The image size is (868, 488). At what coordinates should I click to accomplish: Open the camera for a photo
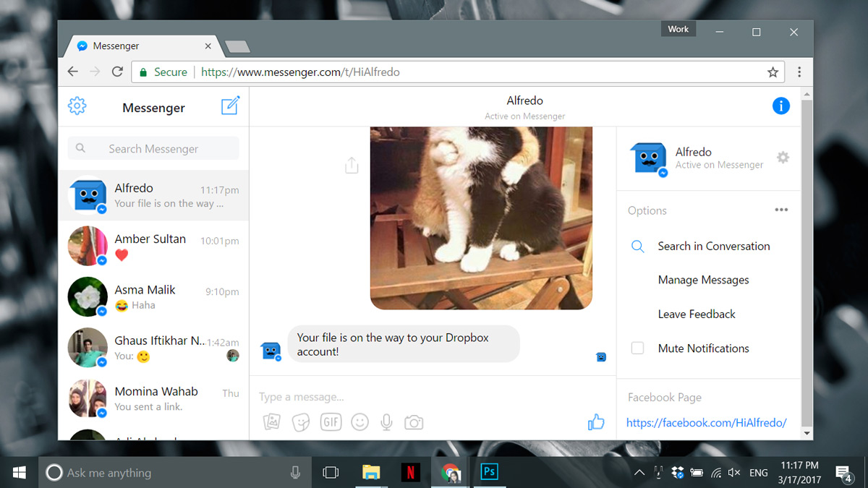pos(414,422)
